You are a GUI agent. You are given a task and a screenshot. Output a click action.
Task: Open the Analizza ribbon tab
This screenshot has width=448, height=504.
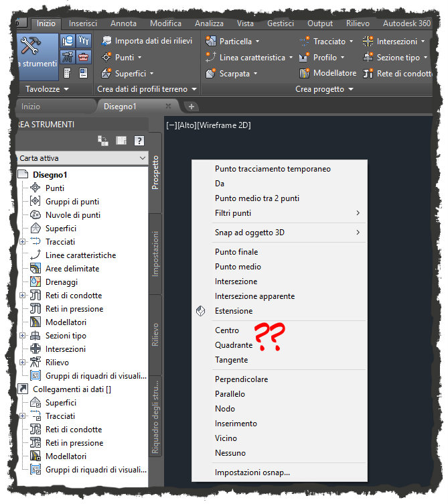pos(209,23)
